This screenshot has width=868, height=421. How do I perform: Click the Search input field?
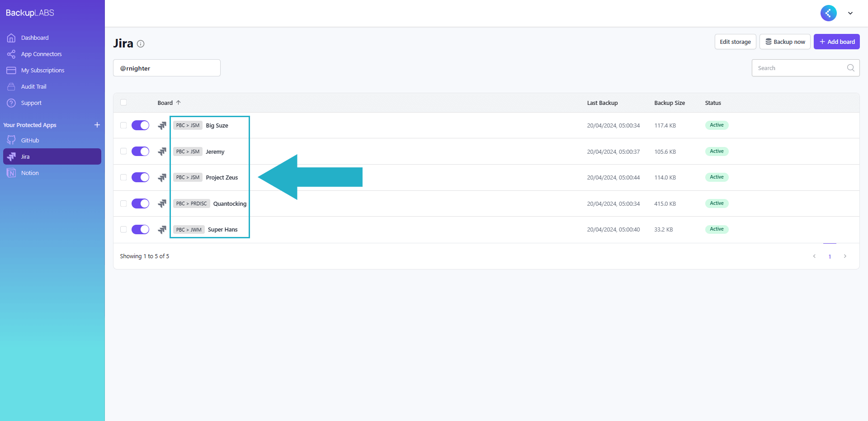[x=806, y=68]
